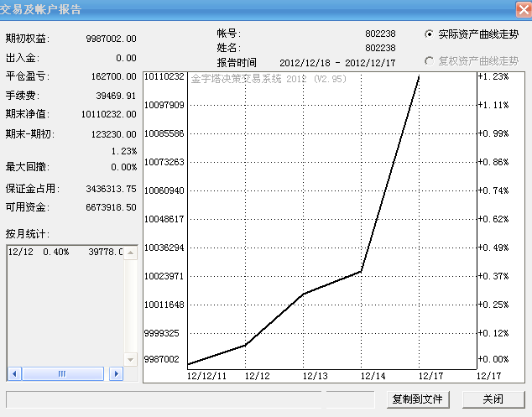The image size is (532, 417).
Task: Click 保证金占用 value 3436313.75
Action: [x=112, y=189]
